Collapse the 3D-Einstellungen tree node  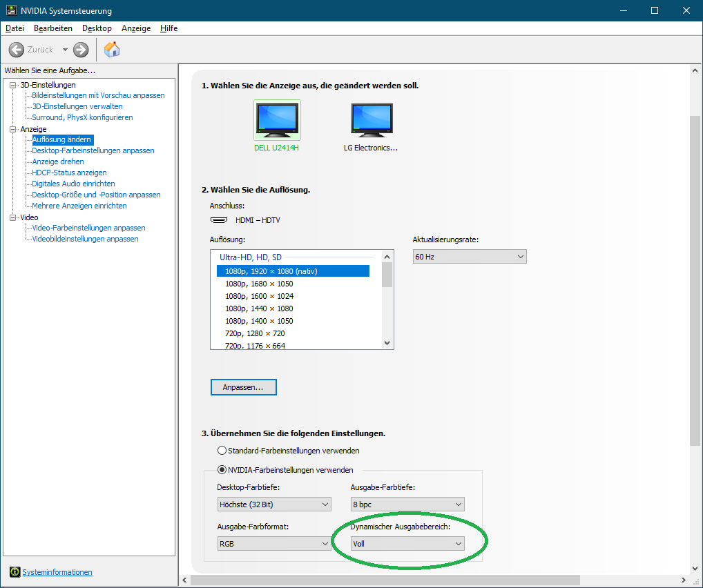click(13, 85)
